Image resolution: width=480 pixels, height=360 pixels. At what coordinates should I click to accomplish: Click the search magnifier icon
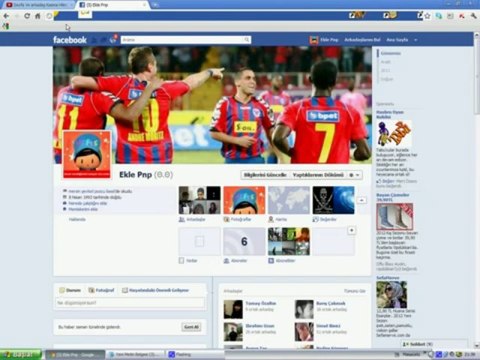247,40
